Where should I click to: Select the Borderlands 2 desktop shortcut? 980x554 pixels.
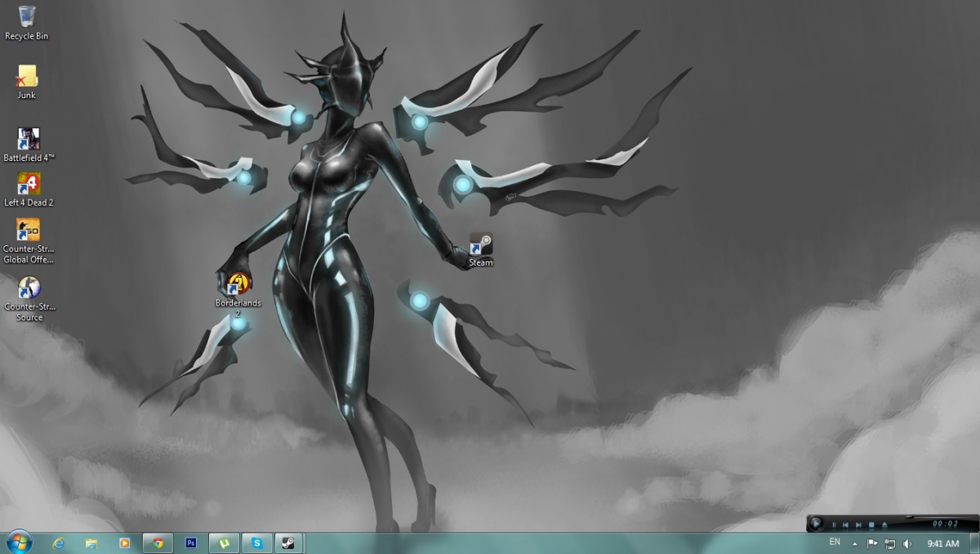coord(238,294)
